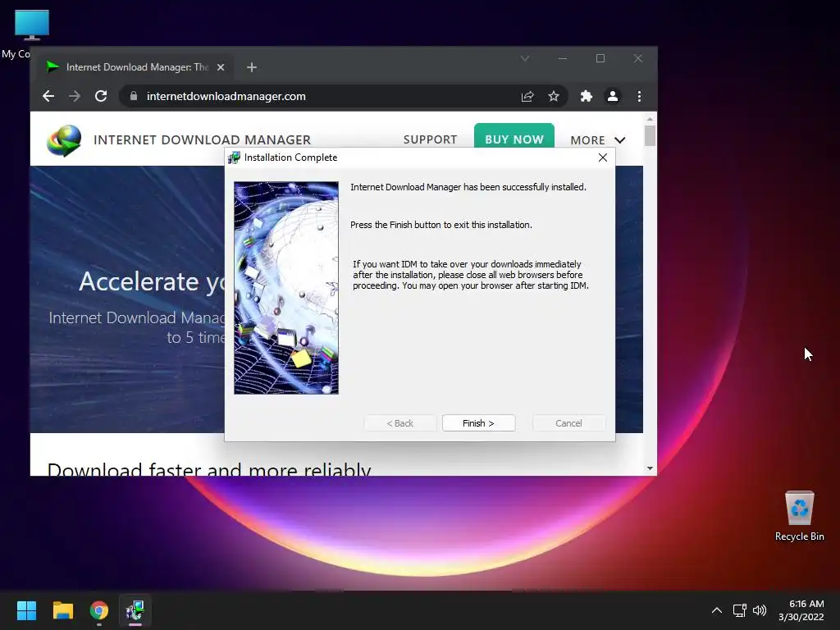
Task: Click the page scrollbar down arrow
Action: coord(650,468)
